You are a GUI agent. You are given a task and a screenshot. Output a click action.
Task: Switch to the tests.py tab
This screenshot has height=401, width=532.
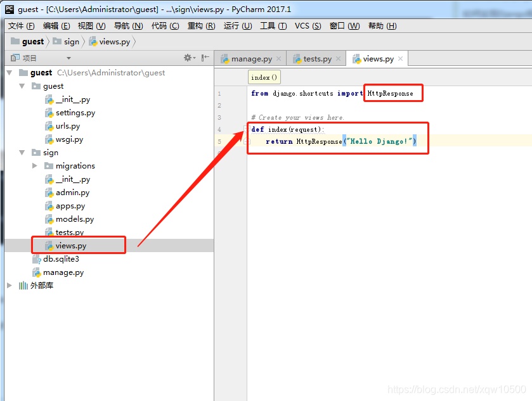pos(316,59)
